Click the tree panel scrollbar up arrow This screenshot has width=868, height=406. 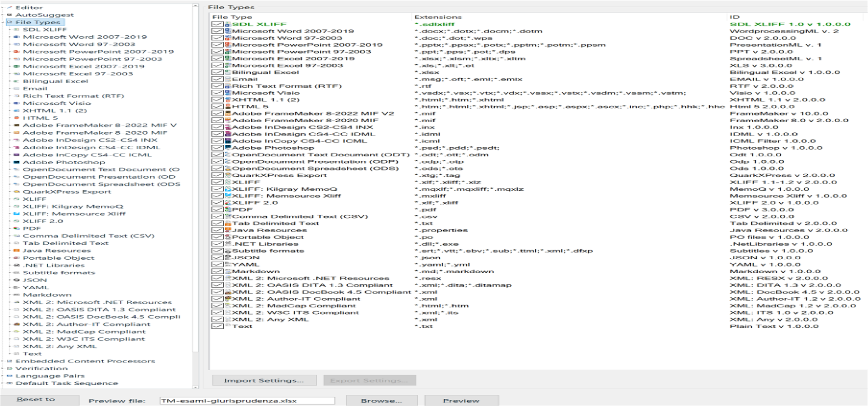[195, 6]
